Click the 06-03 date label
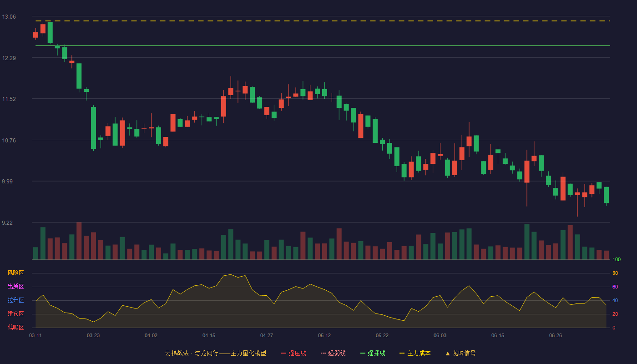 click(440, 335)
